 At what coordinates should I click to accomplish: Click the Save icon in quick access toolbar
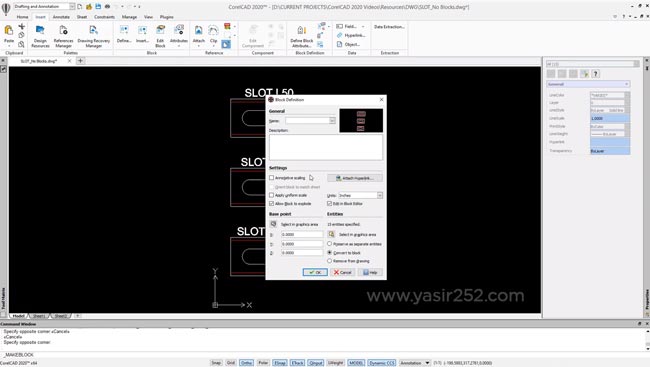(x=98, y=7)
